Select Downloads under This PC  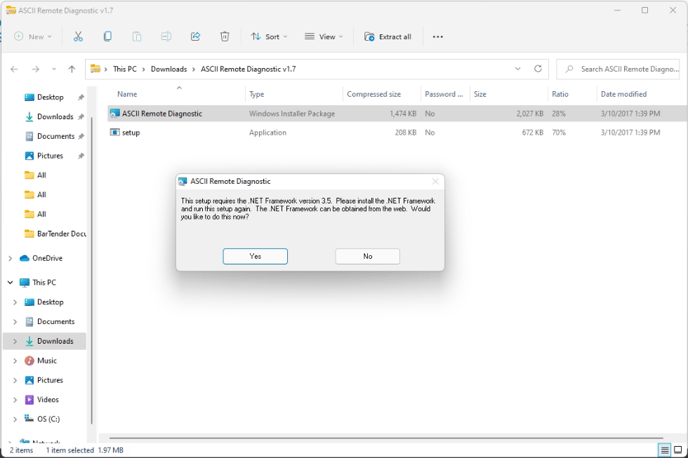55,341
